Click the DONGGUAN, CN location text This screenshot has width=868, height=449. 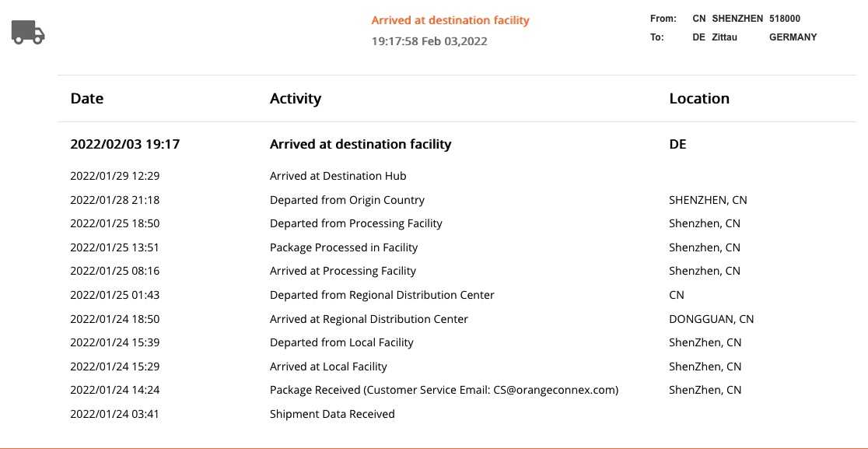click(712, 320)
